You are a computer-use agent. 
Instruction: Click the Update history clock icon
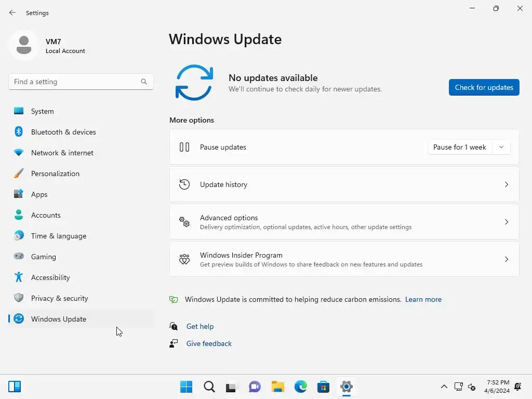coord(184,184)
